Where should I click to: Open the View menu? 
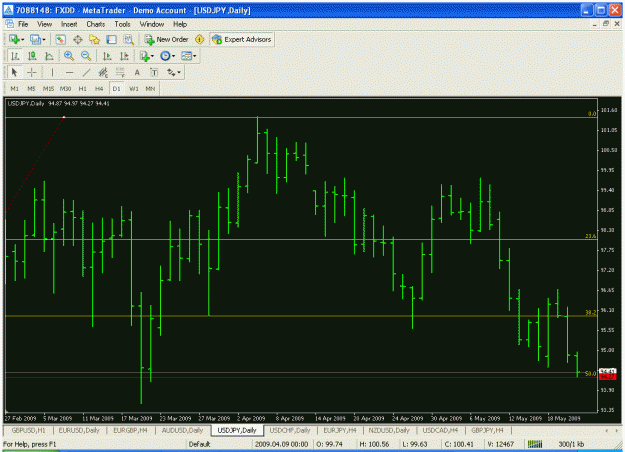coord(45,24)
